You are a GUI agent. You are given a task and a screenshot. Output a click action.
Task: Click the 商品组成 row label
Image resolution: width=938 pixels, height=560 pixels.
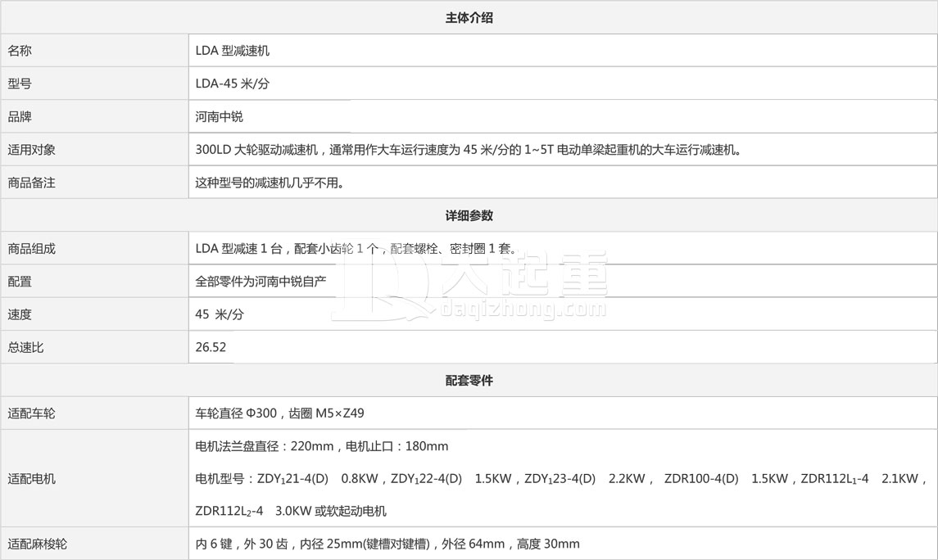coord(32,249)
